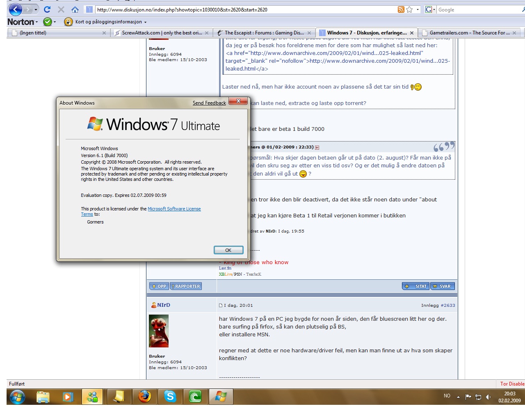The height and width of the screenshot is (420, 525).
Task: Open the Microsoft Software License link
Action: (x=174, y=209)
